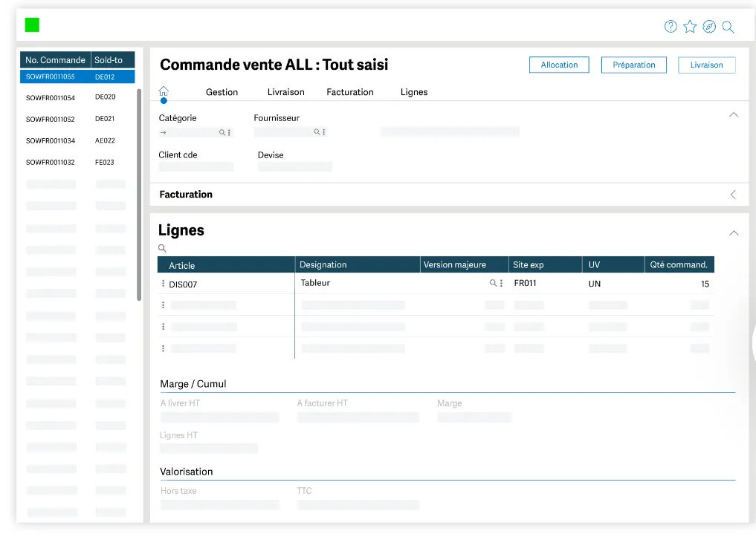This screenshot has height=534, width=756.
Task: Click the UV column header
Action: pyautogui.click(x=613, y=265)
